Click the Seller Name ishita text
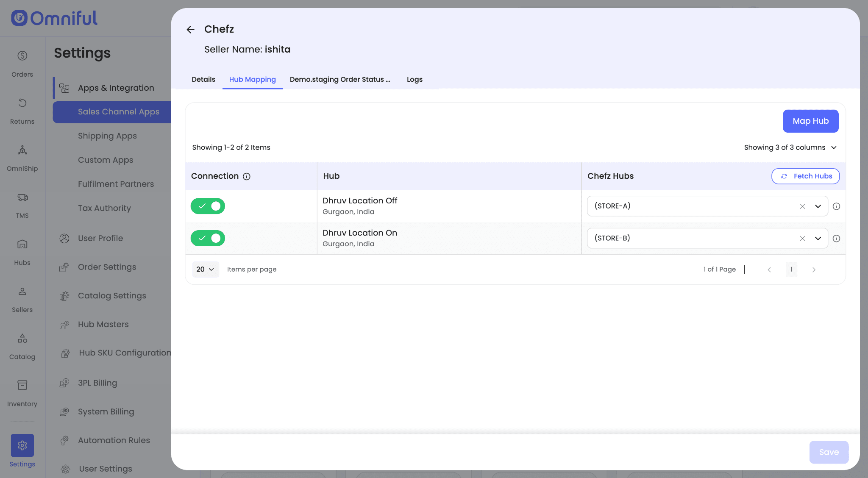 click(247, 50)
